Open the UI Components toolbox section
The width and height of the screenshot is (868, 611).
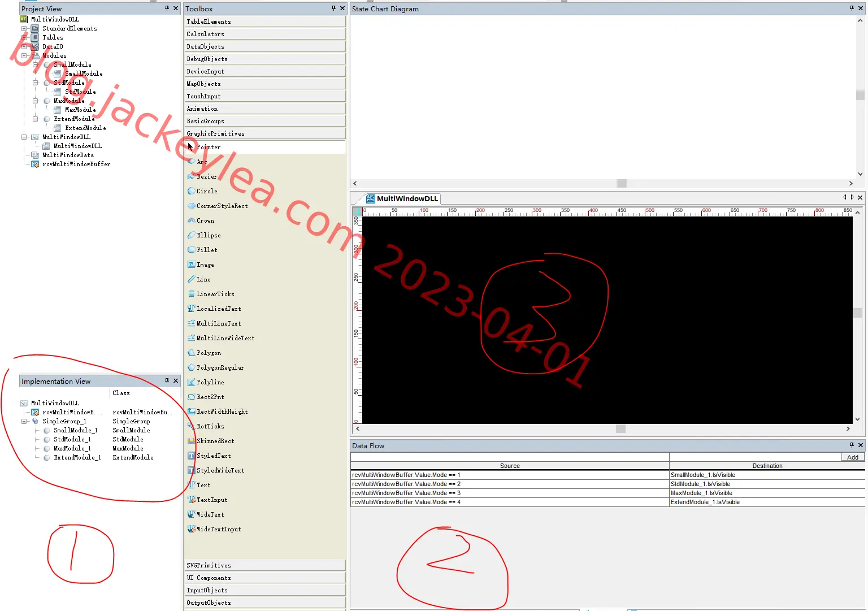coord(264,578)
